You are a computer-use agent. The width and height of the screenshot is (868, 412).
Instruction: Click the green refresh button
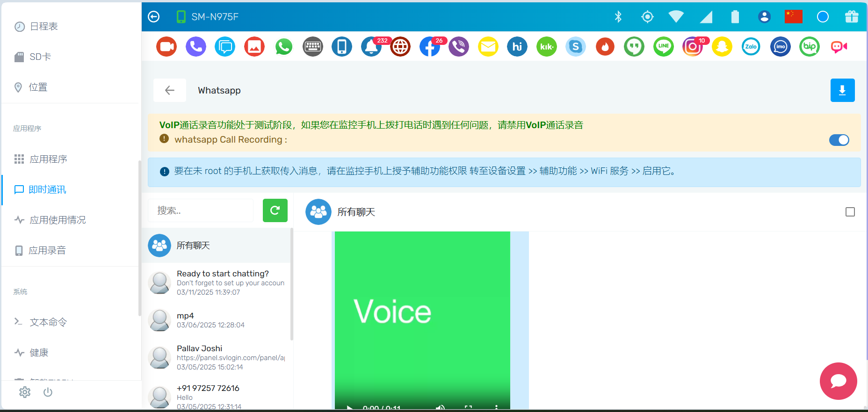(275, 210)
